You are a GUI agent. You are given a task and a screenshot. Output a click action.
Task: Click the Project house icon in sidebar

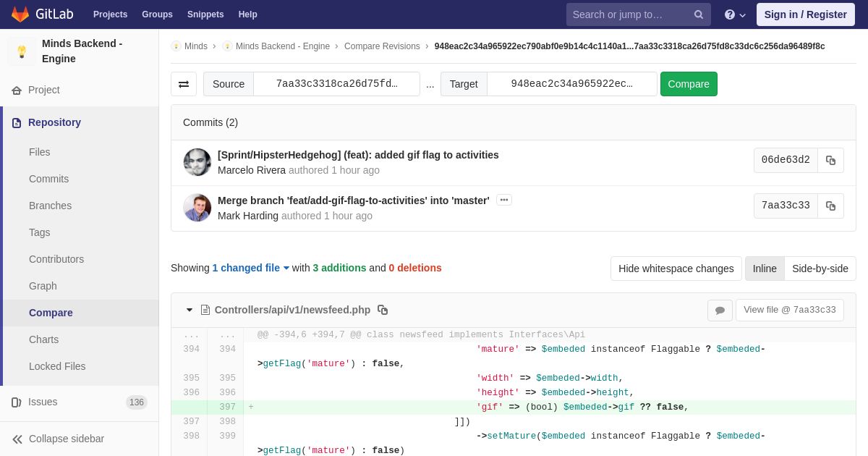pos(17,90)
